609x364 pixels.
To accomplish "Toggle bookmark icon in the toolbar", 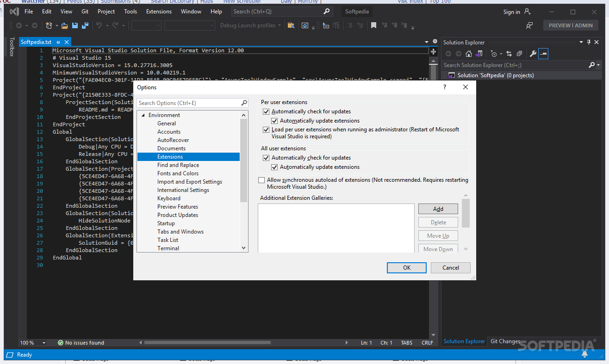I will click(373, 25).
